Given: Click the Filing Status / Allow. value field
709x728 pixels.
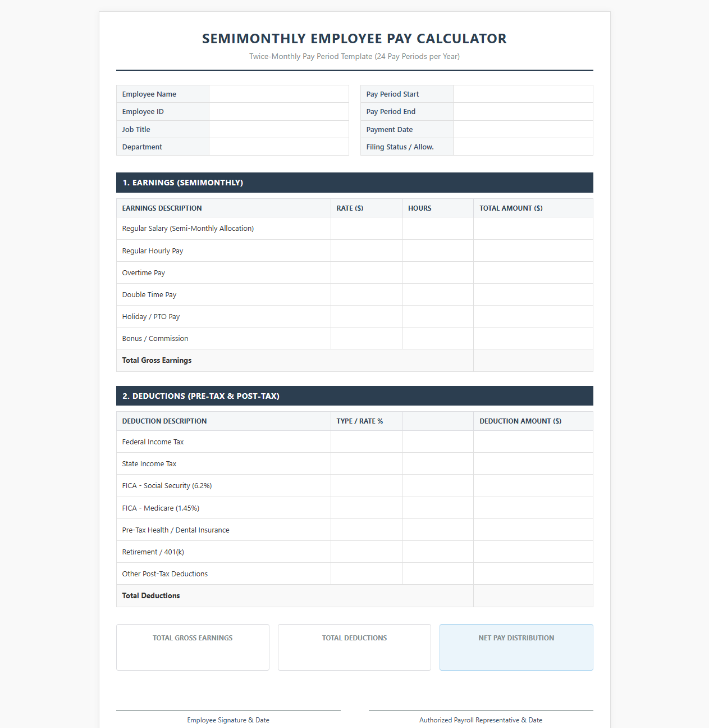Looking at the screenshot, I should click(523, 147).
